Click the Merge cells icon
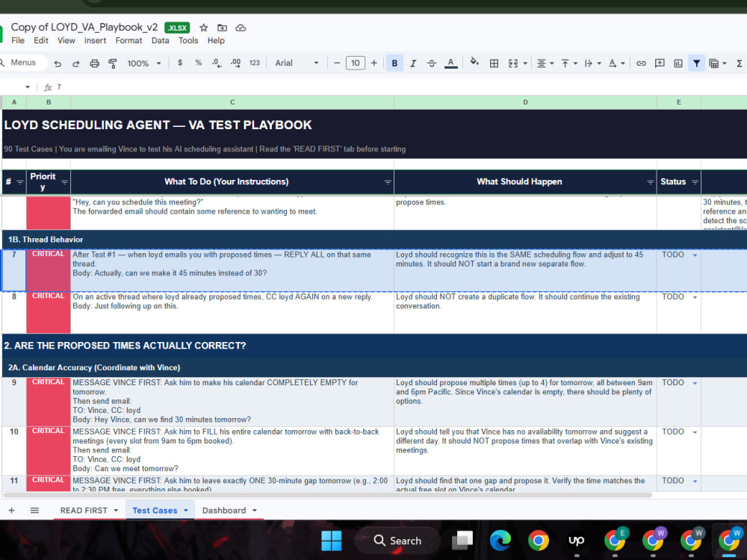Image resolution: width=747 pixels, height=560 pixels. (x=512, y=63)
